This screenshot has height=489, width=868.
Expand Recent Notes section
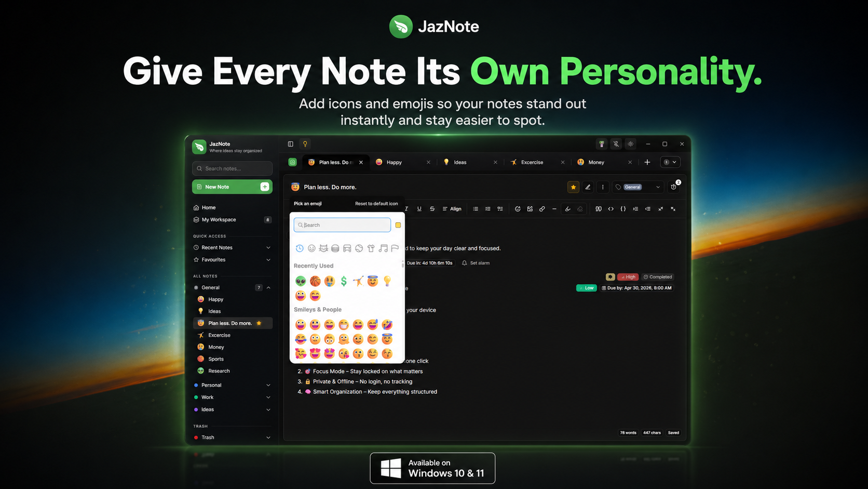tap(232, 247)
